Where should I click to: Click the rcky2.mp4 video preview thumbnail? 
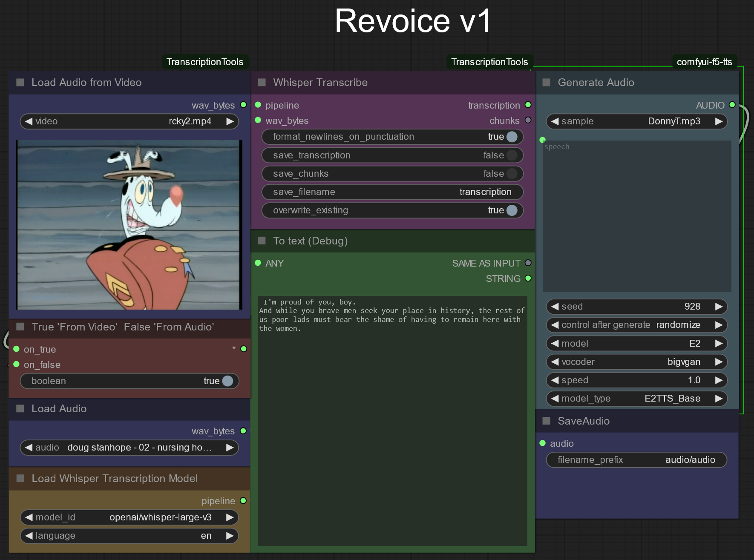129,224
